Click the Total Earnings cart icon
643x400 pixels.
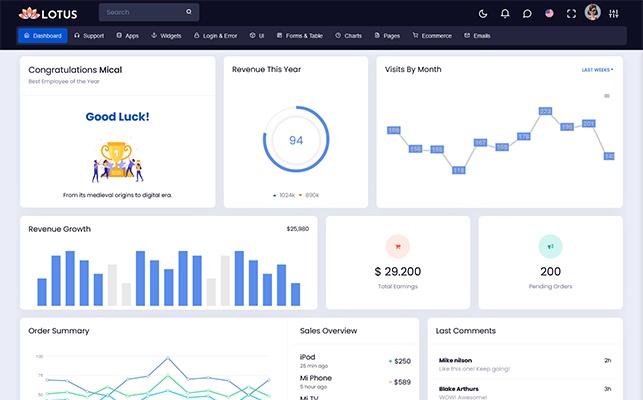tap(397, 246)
